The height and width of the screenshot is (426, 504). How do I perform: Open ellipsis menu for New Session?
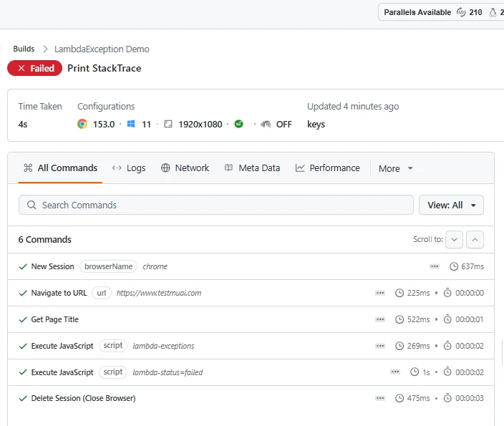tap(435, 266)
